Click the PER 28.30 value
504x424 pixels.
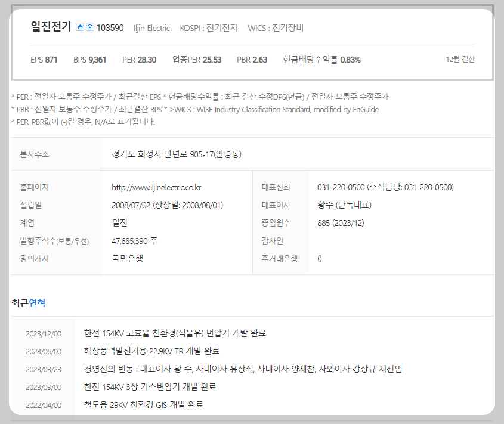click(139, 60)
